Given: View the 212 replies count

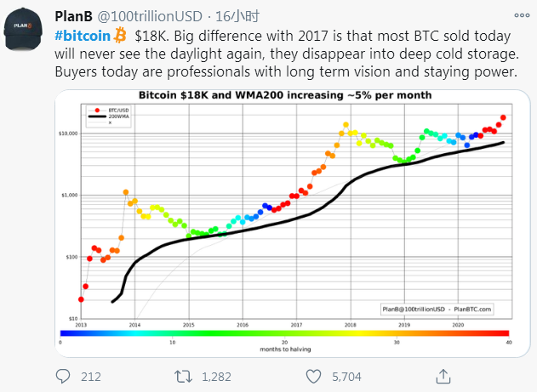Looking at the screenshot, I should tap(91, 377).
